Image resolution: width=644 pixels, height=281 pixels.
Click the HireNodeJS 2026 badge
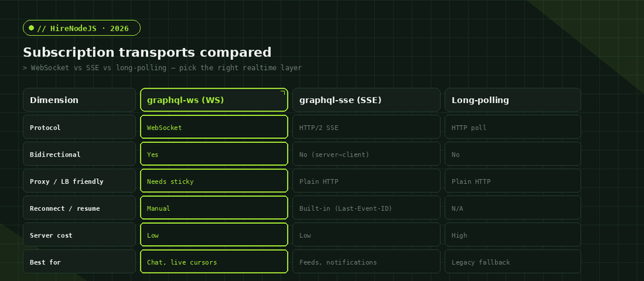(x=82, y=28)
